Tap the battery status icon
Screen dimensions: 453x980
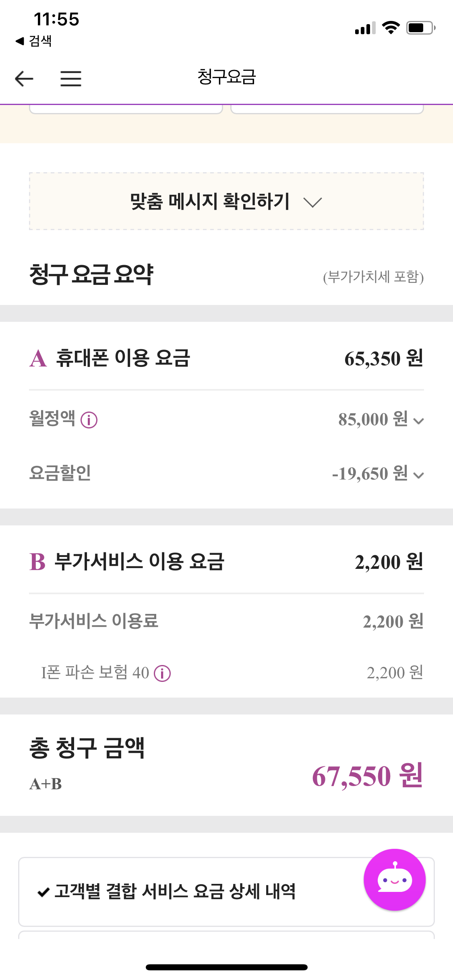click(420, 28)
